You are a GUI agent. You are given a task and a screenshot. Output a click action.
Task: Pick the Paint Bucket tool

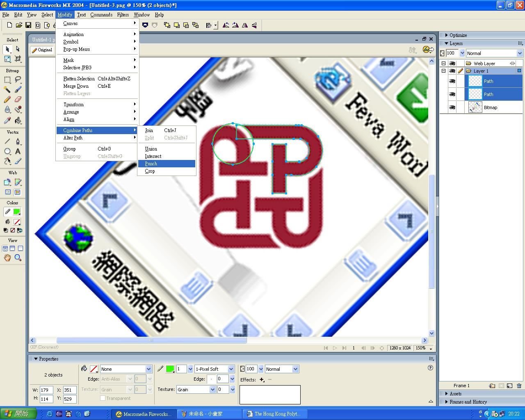[x=18, y=120]
